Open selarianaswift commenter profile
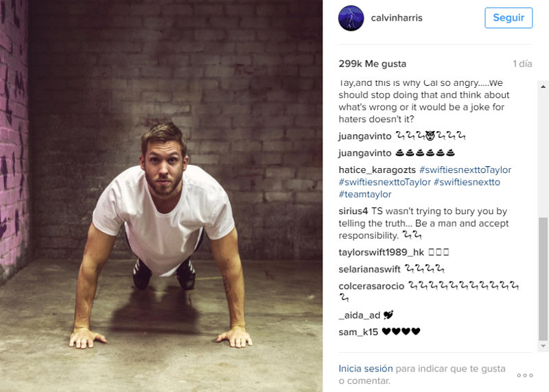 369,269
